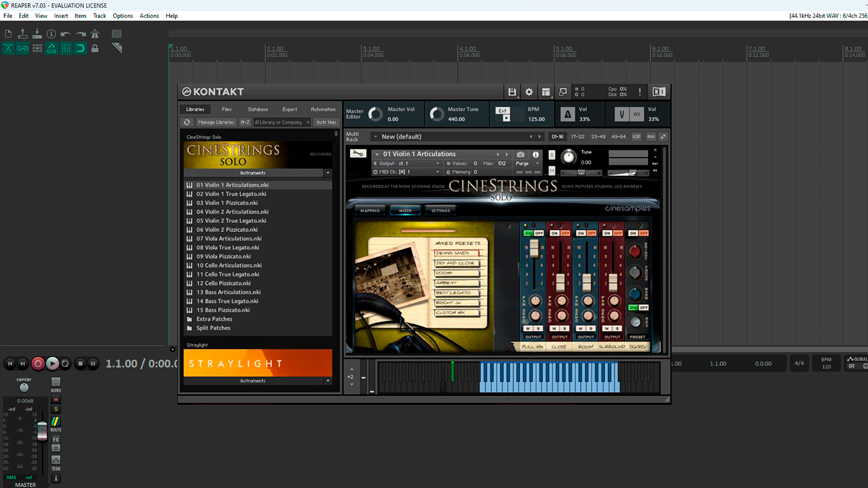Click the A-Z sort button
This screenshot has width=868, height=488.
pyautogui.click(x=245, y=122)
